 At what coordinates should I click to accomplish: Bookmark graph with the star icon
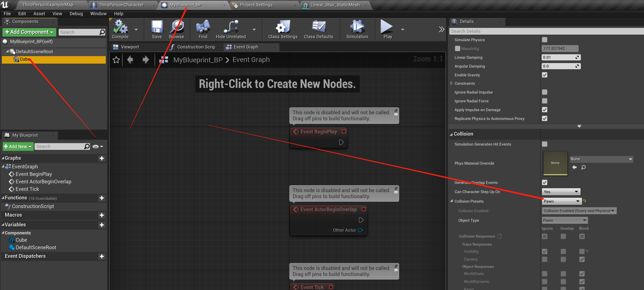[116, 60]
